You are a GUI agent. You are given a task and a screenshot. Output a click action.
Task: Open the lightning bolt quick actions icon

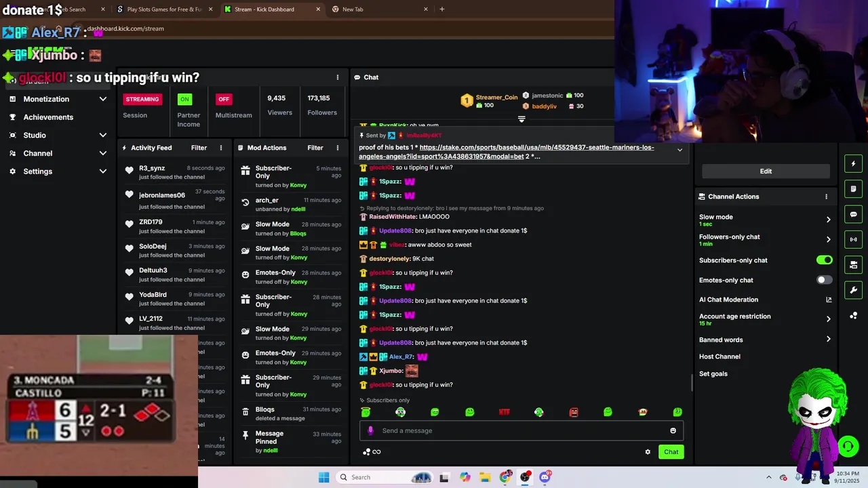(x=854, y=163)
